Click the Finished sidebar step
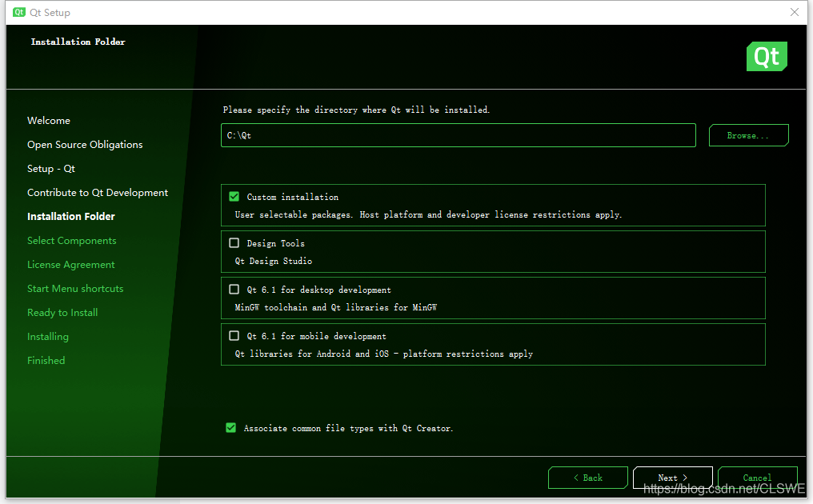Image resolution: width=813 pixels, height=504 pixels. [x=46, y=360]
